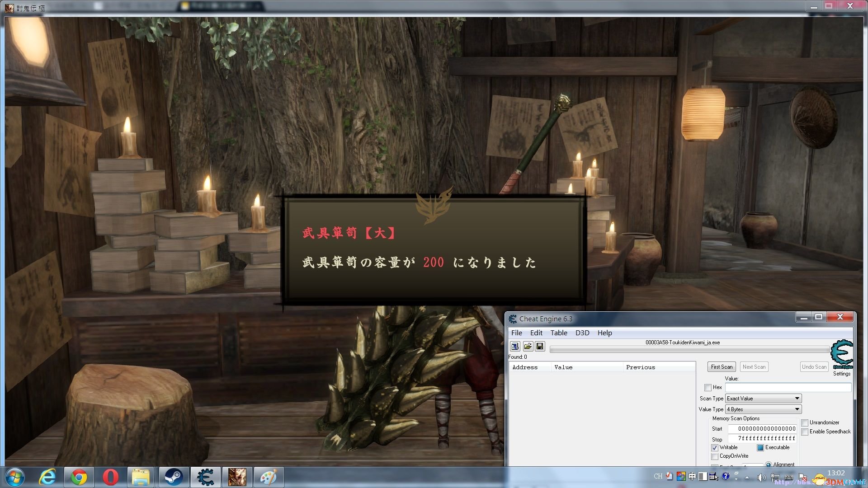Minimize the Cheat Engine window
The width and height of the screenshot is (868, 488).
[804, 317]
